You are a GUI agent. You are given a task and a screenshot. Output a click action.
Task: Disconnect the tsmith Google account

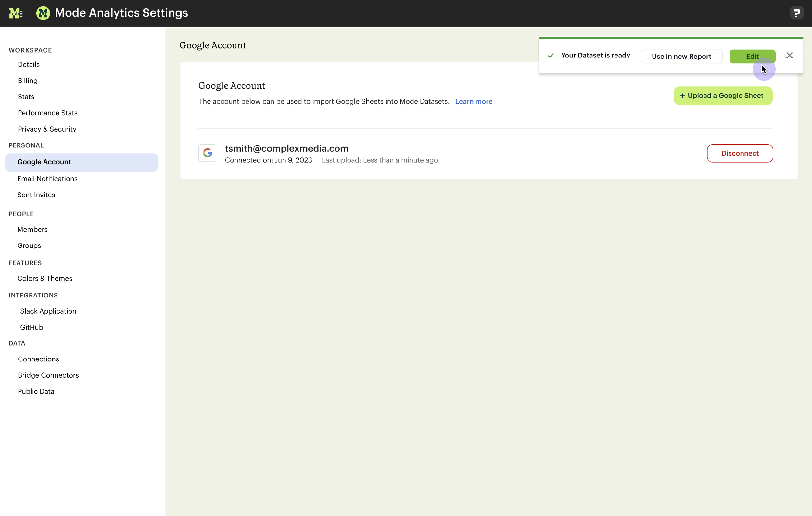click(740, 153)
